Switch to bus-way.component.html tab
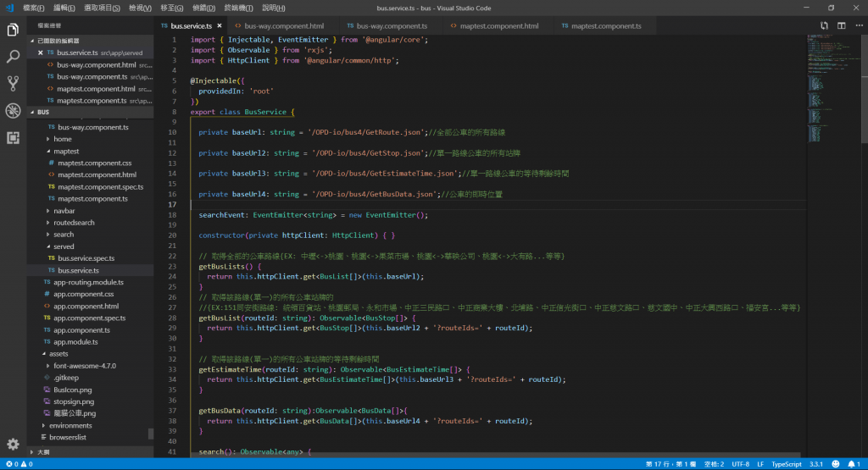 point(283,26)
